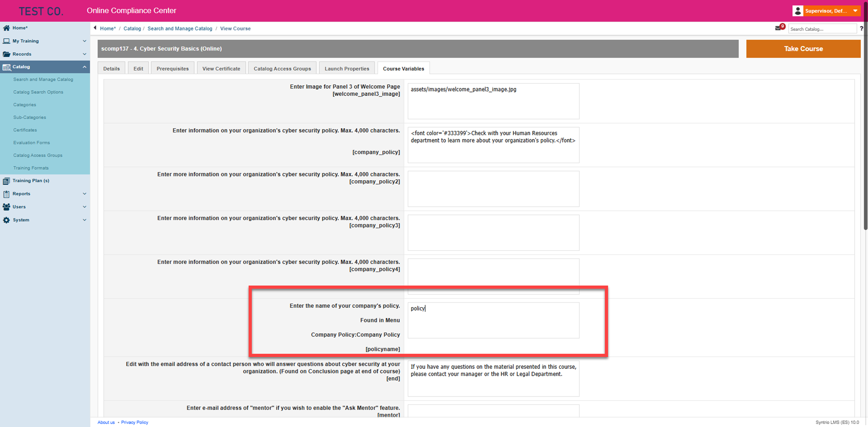The width and height of the screenshot is (868, 427).
Task: Expand the My Training sidebar section
Action: [x=84, y=41]
